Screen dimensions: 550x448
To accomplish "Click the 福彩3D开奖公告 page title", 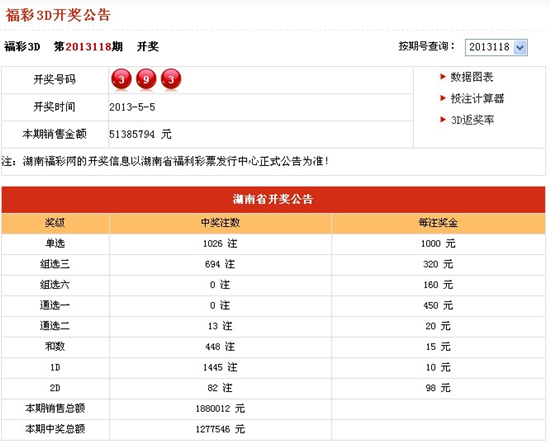I will coord(58,15).
